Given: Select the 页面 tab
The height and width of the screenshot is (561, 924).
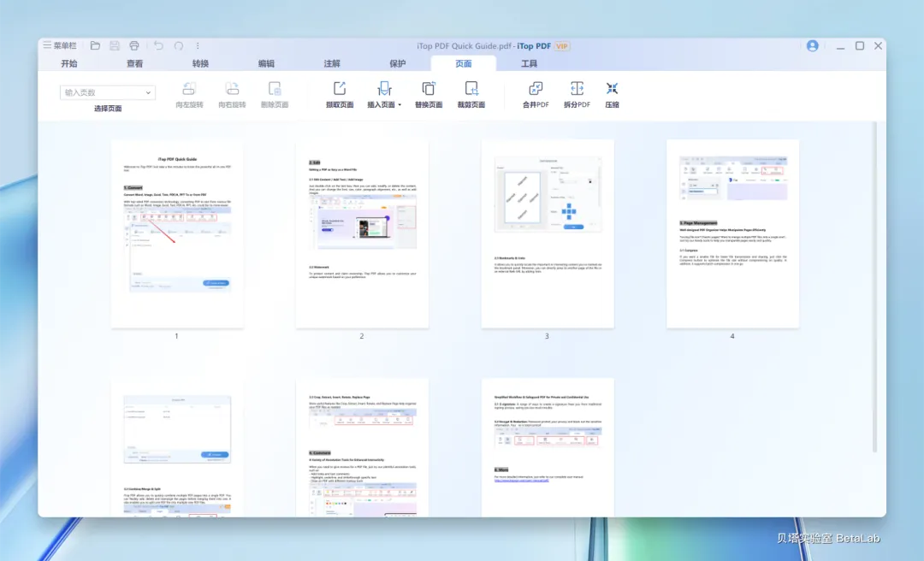Looking at the screenshot, I should pos(463,63).
